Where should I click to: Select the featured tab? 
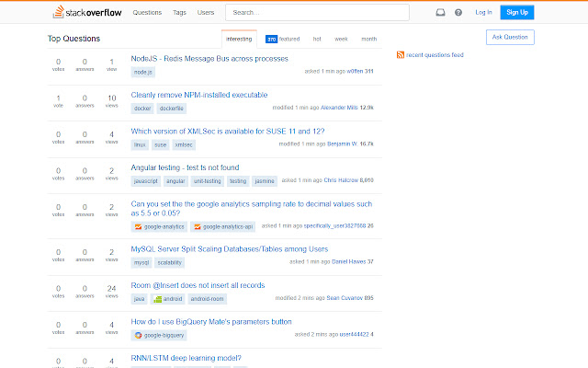tap(282, 39)
